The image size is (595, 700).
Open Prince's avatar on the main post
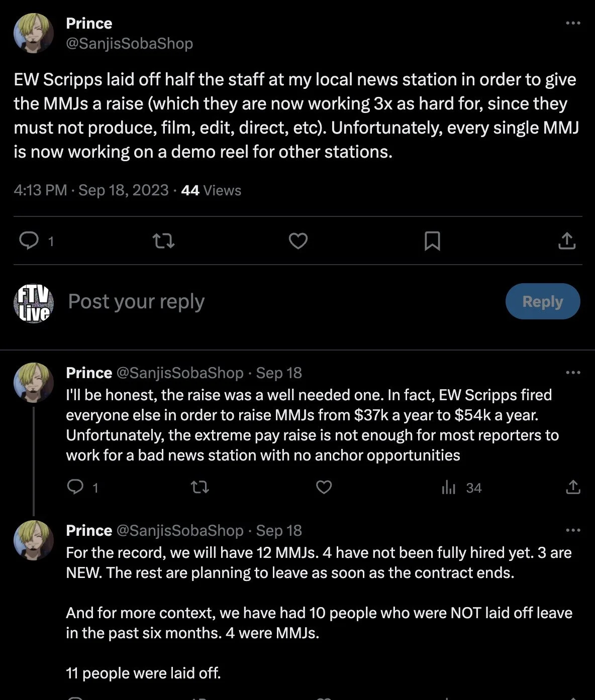33,33
